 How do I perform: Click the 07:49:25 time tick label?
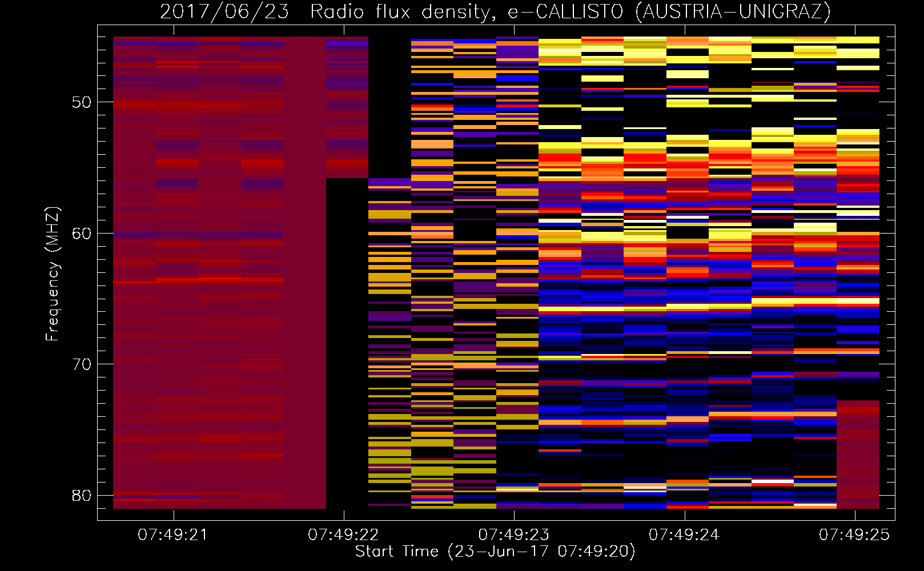(x=854, y=534)
